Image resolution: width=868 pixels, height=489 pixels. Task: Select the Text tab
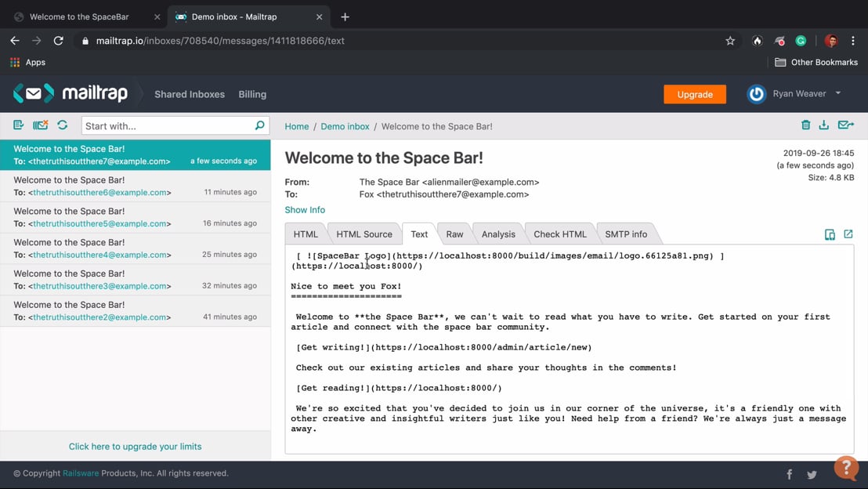419,234
